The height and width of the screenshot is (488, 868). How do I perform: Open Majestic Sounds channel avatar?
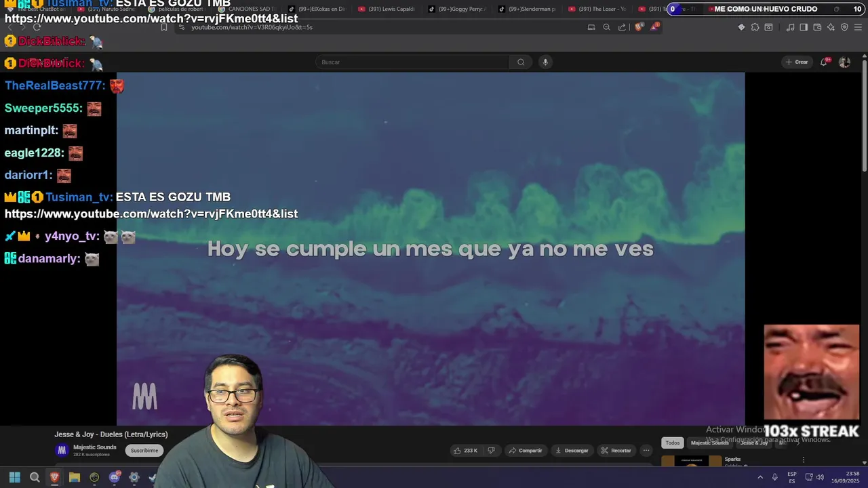pyautogui.click(x=62, y=450)
